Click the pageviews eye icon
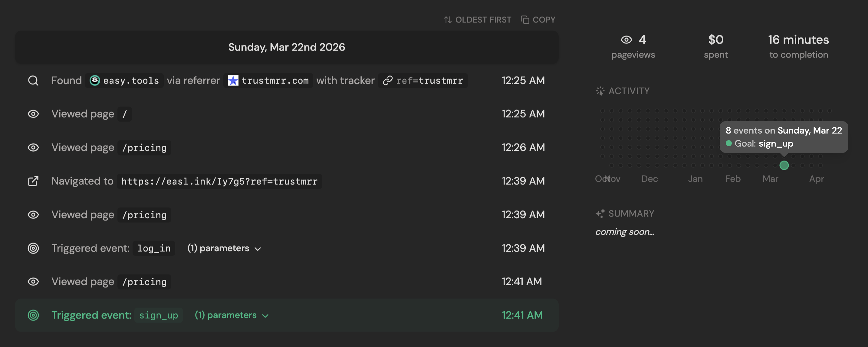This screenshot has width=868, height=347. [626, 40]
